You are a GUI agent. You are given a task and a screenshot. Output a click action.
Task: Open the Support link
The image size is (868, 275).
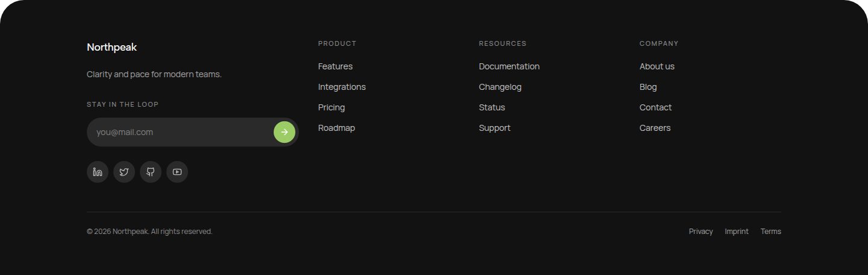[x=495, y=128]
